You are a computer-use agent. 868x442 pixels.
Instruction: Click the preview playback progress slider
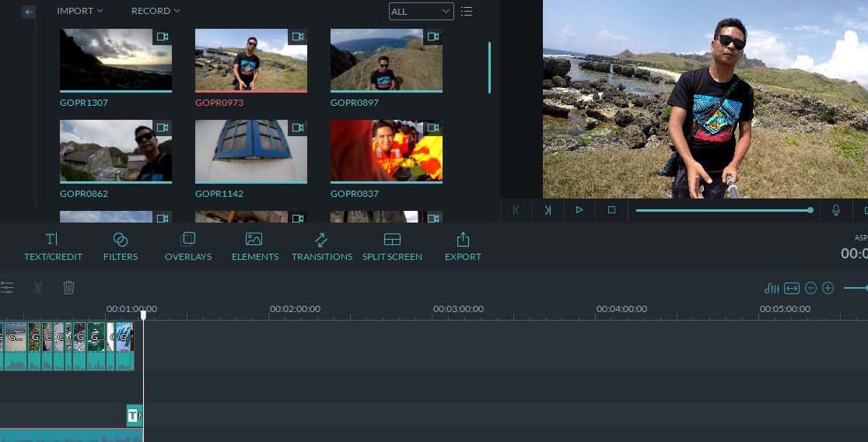723,210
